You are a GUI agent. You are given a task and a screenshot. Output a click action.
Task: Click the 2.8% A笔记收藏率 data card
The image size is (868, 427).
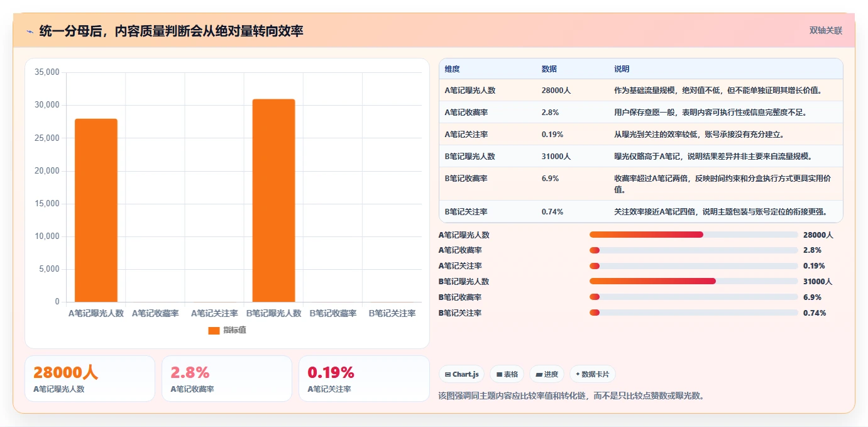point(227,379)
